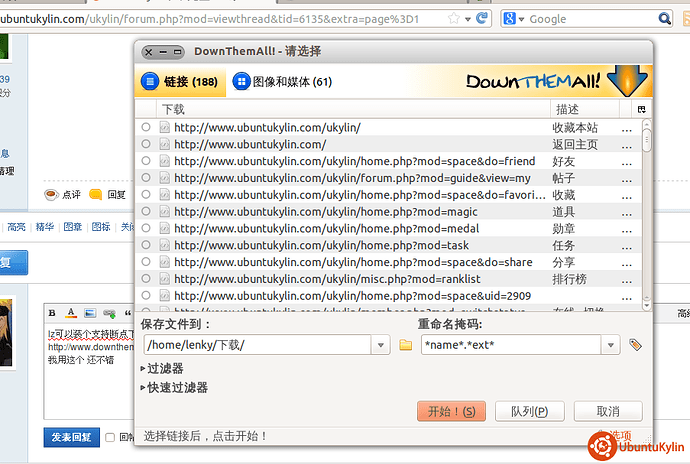Toggle checkbox beside 发表回复 button

110,437
